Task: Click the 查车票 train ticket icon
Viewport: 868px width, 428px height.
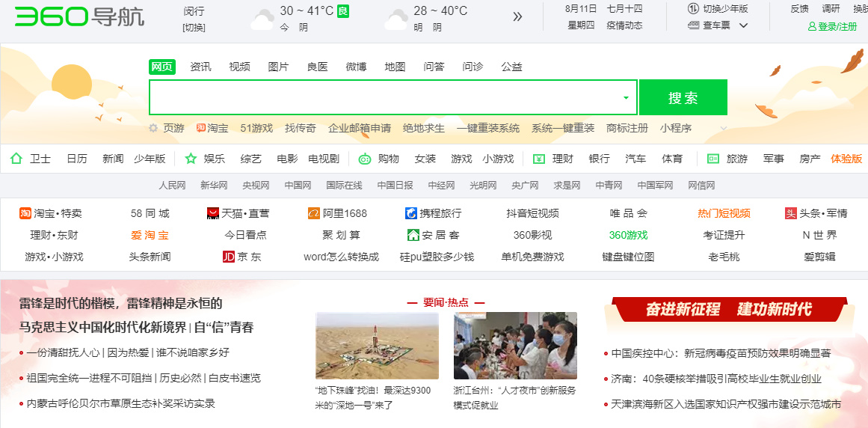Action: pos(694,25)
